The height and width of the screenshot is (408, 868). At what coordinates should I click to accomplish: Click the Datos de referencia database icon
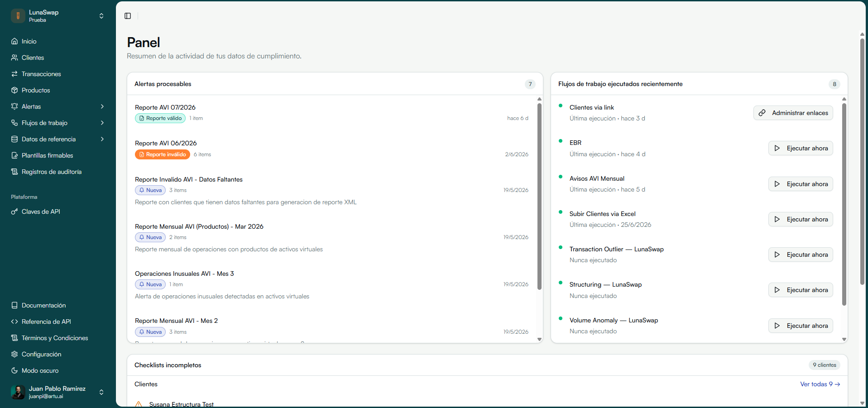14,139
